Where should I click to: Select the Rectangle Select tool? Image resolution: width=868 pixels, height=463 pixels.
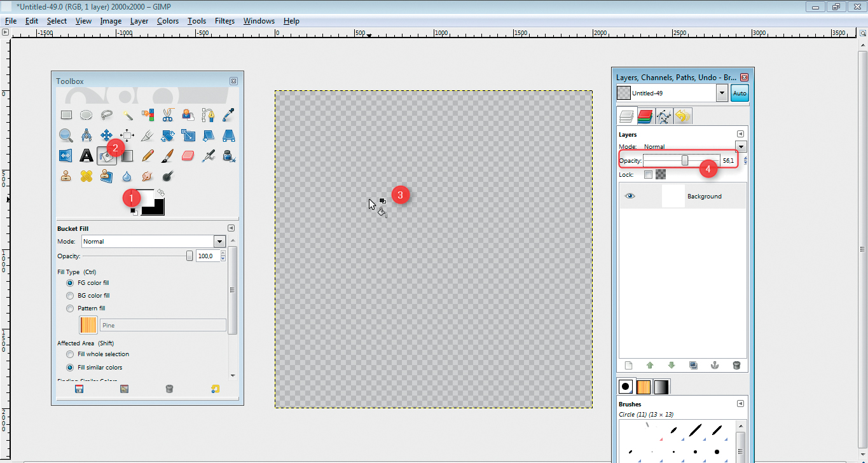point(66,115)
